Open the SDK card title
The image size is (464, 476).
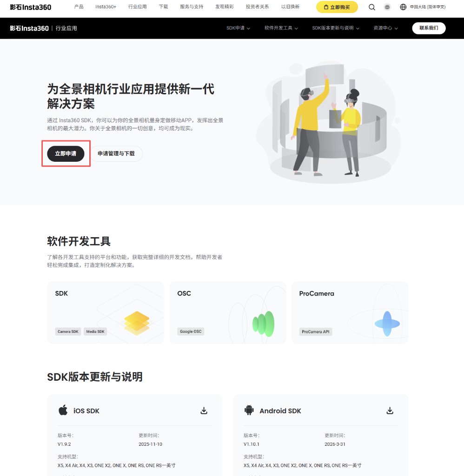(61, 293)
